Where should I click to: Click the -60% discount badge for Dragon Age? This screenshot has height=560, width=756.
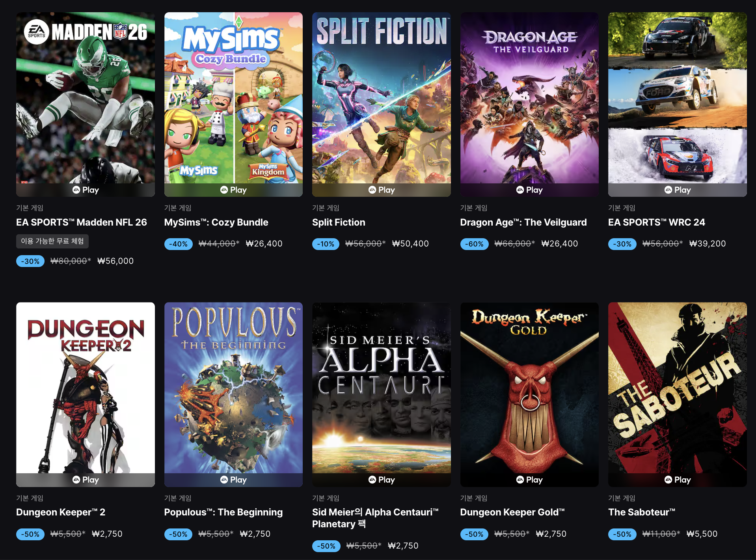click(474, 244)
